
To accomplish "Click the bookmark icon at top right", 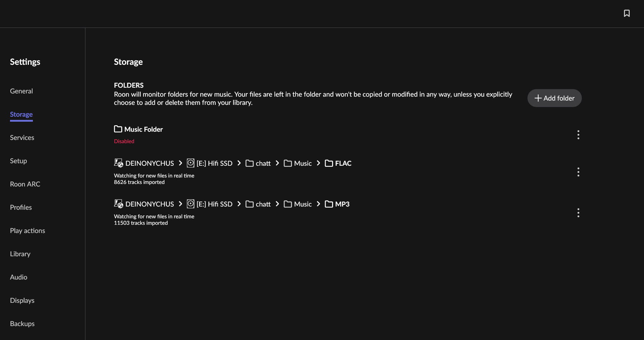I will (x=626, y=13).
